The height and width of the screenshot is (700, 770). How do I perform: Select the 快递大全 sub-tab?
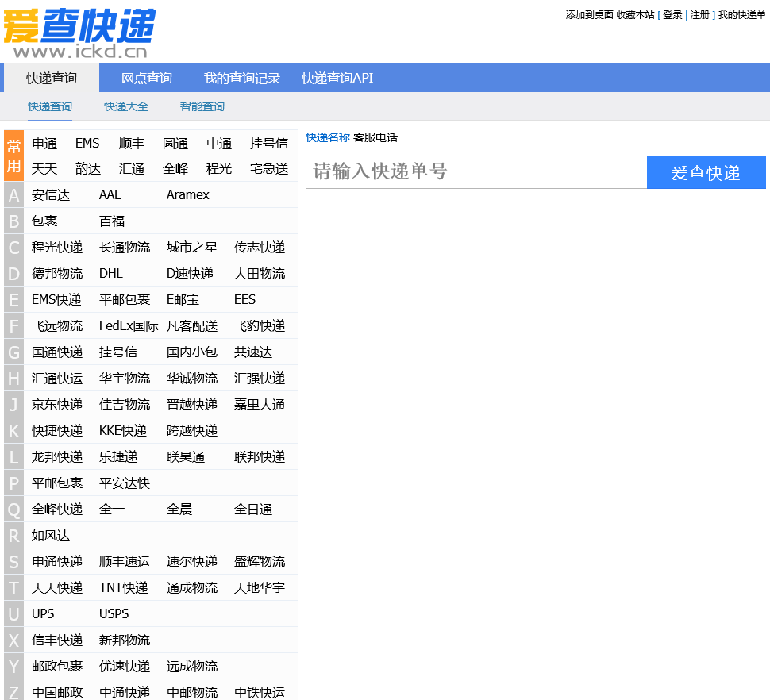pyautogui.click(x=126, y=106)
